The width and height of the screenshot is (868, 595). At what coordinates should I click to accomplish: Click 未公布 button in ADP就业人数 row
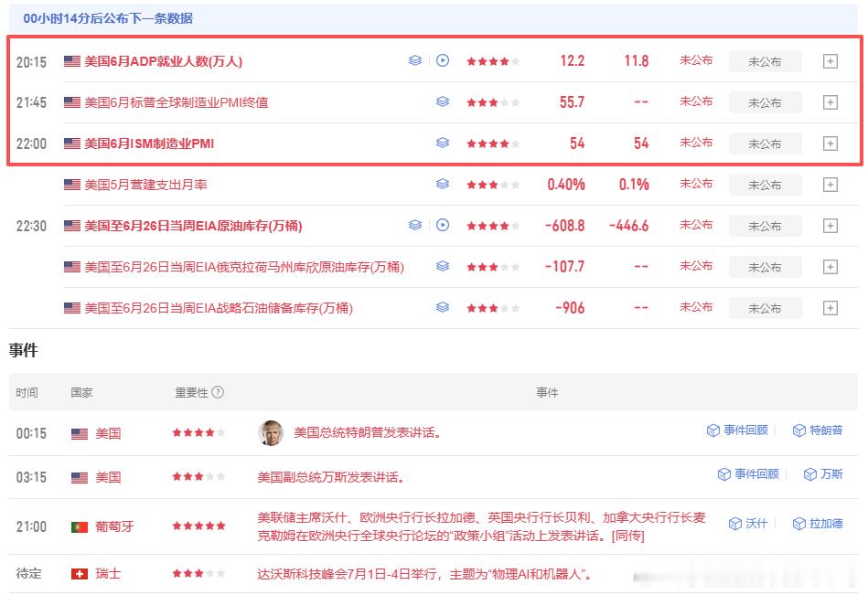765,61
